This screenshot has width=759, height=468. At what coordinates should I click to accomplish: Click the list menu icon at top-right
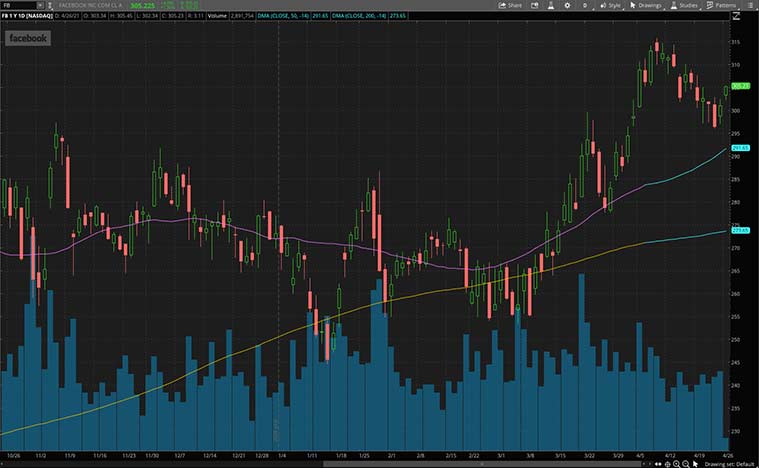pyautogui.click(x=751, y=5)
